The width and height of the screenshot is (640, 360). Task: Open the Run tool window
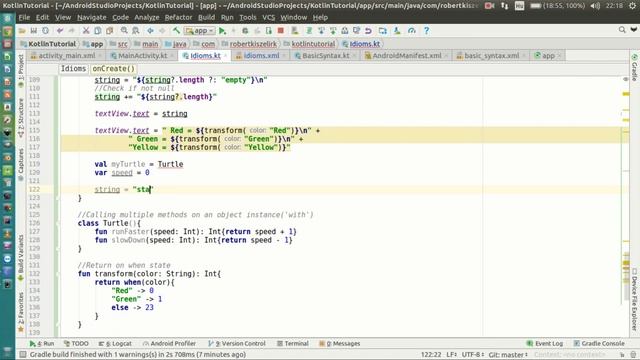(42, 344)
